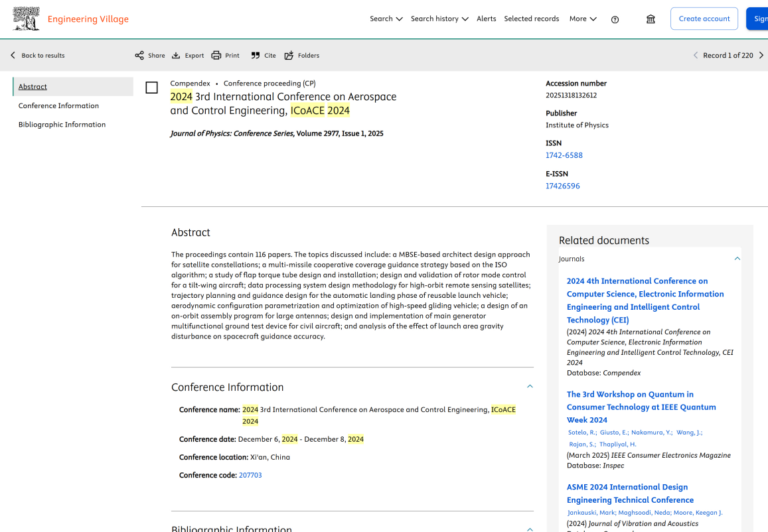Click the conference location Xi'an, China

pyautogui.click(x=270, y=457)
